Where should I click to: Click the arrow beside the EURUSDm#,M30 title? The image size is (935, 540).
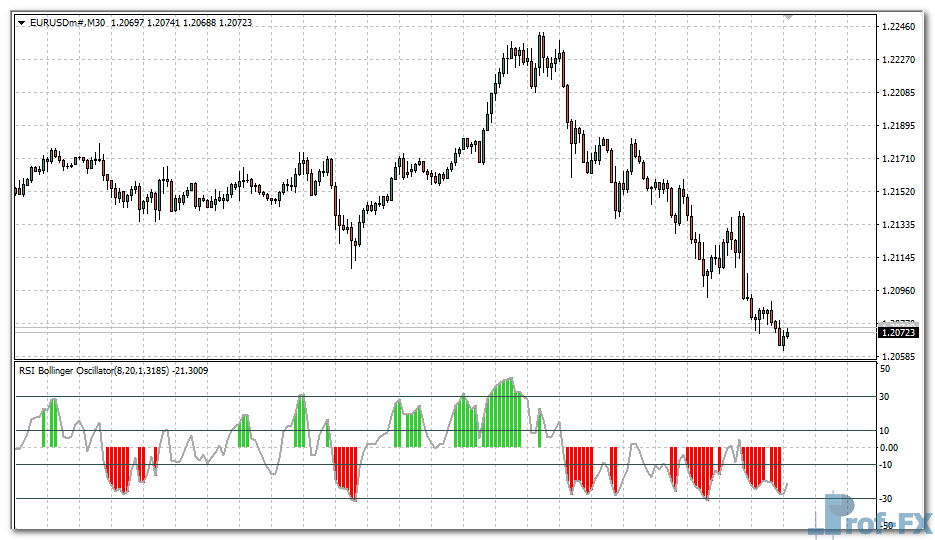tap(22, 22)
